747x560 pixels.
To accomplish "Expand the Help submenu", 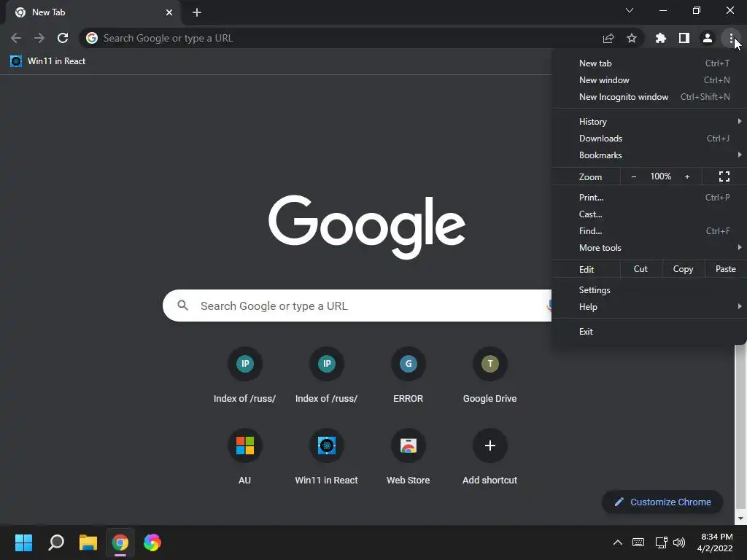I will (649, 307).
